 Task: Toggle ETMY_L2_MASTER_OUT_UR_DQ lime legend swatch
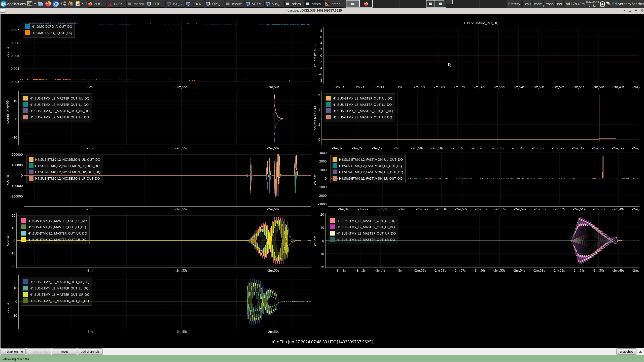[x=25, y=294]
